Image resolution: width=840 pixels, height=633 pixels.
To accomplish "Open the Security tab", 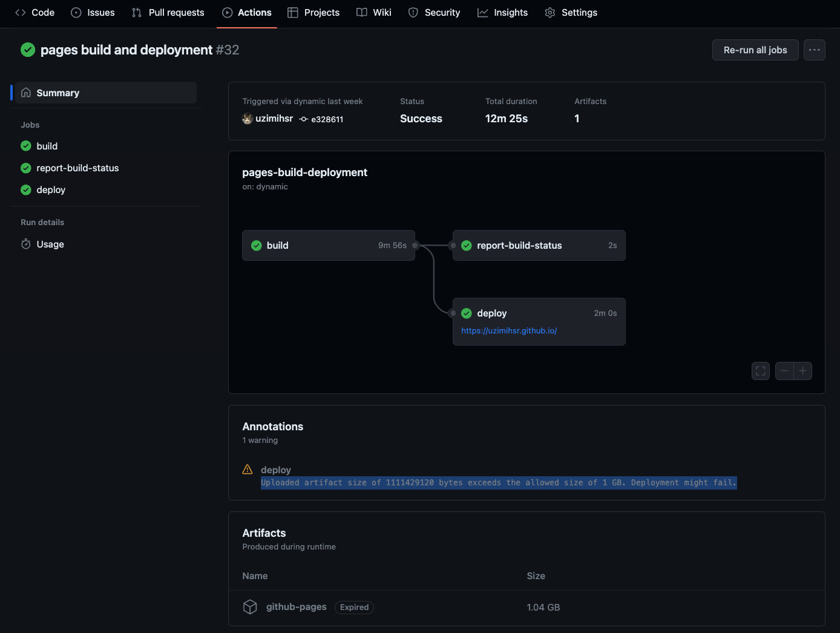I will [434, 13].
